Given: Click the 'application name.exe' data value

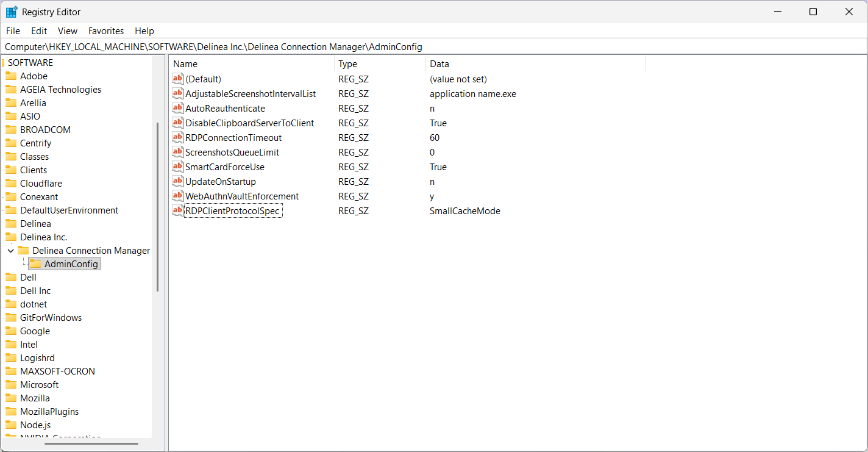Looking at the screenshot, I should 473,94.
